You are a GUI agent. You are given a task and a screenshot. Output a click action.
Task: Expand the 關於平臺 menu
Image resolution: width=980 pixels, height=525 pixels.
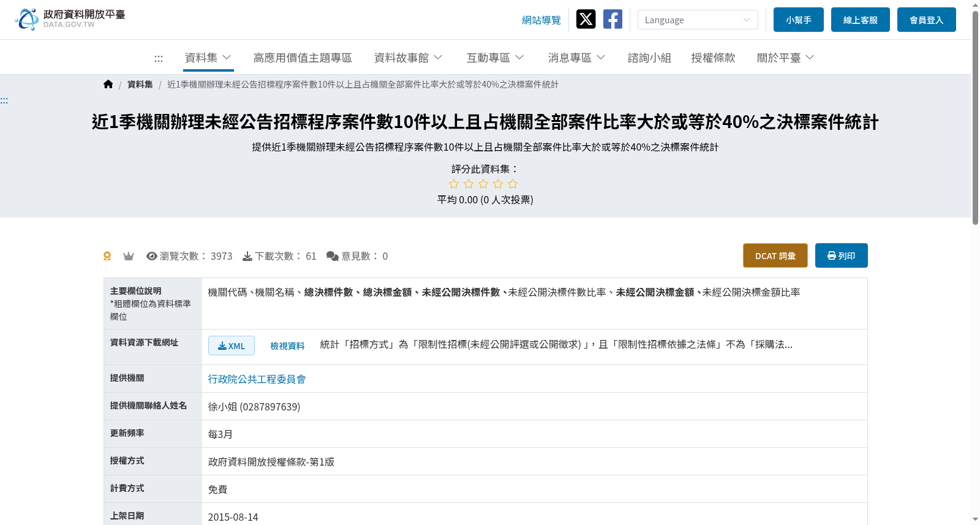785,58
